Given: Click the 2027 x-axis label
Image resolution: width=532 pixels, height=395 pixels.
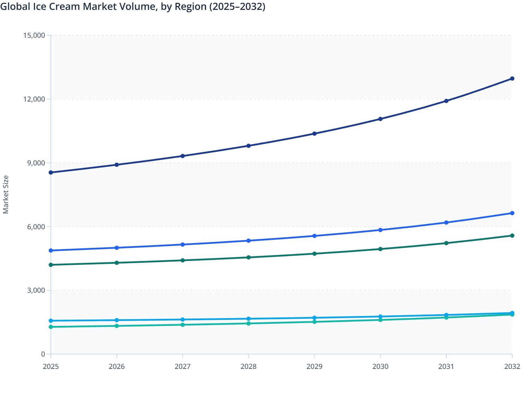Looking at the screenshot, I should [x=182, y=367].
